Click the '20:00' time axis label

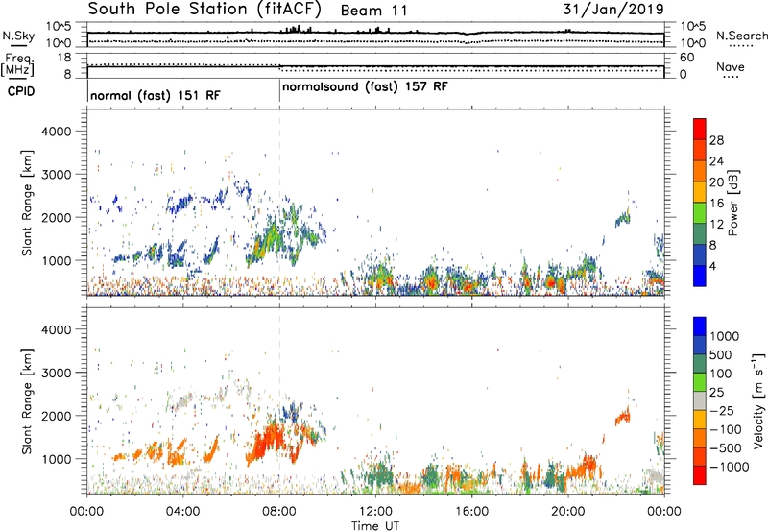tap(568, 512)
